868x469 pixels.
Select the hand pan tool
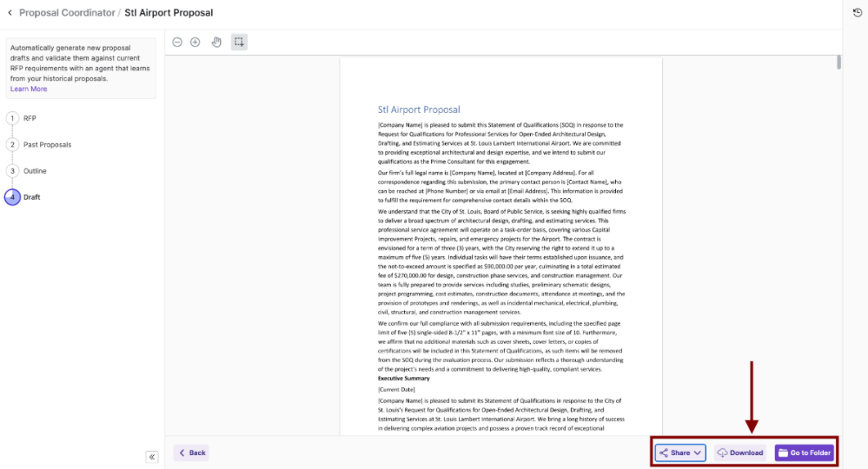point(216,42)
